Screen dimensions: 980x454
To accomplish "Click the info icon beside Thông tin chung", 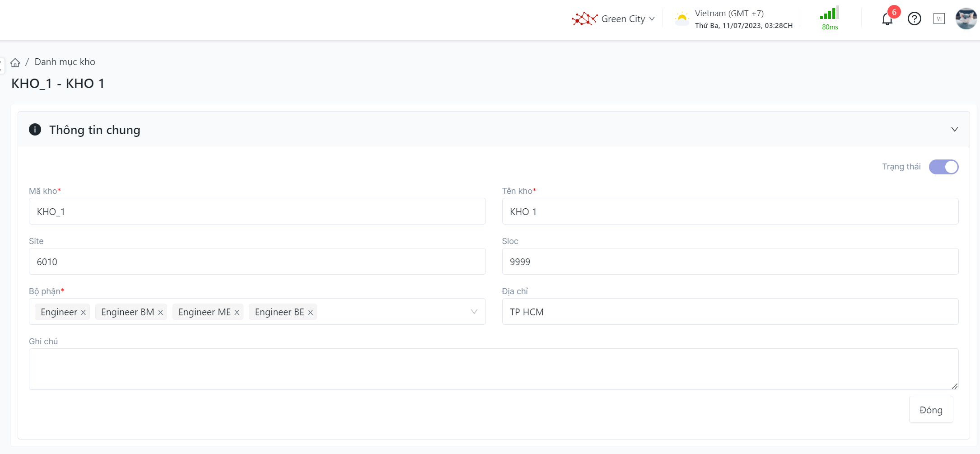I will tap(35, 130).
